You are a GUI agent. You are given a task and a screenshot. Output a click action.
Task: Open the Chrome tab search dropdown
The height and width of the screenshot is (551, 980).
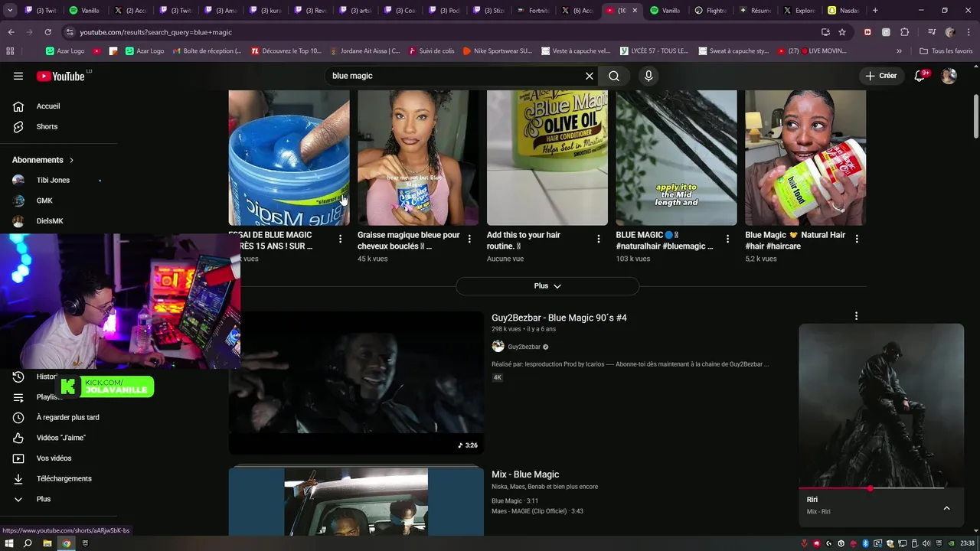point(11,11)
